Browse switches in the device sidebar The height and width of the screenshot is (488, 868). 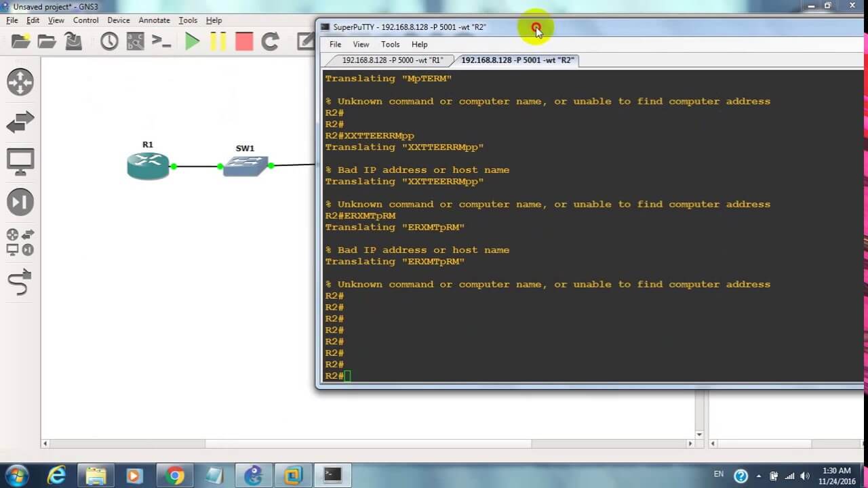20,123
